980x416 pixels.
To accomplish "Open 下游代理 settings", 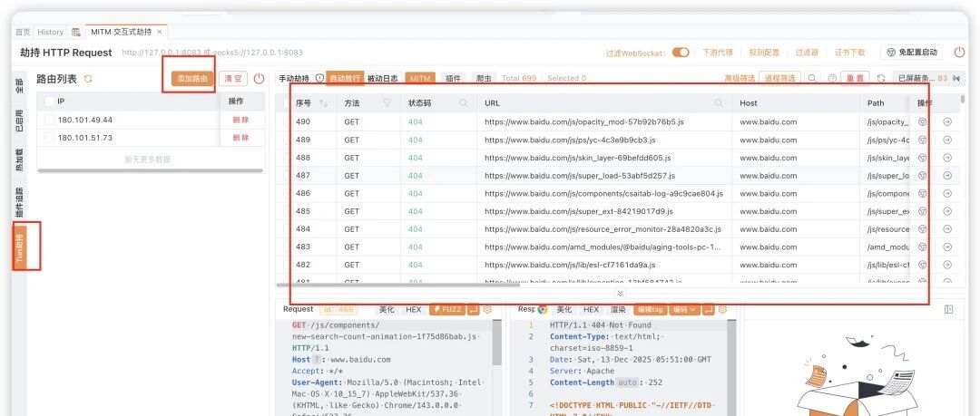I will tap(718, 53).
